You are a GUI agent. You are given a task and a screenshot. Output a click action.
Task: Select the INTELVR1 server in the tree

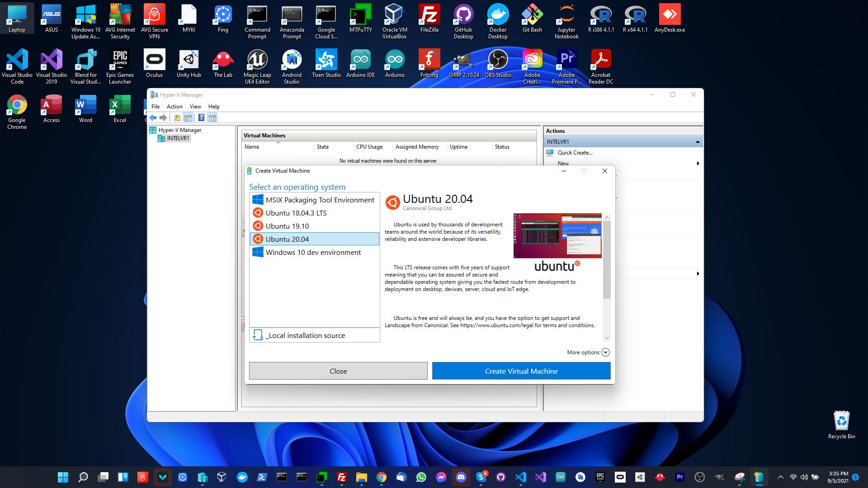click(x=178, y=138)
